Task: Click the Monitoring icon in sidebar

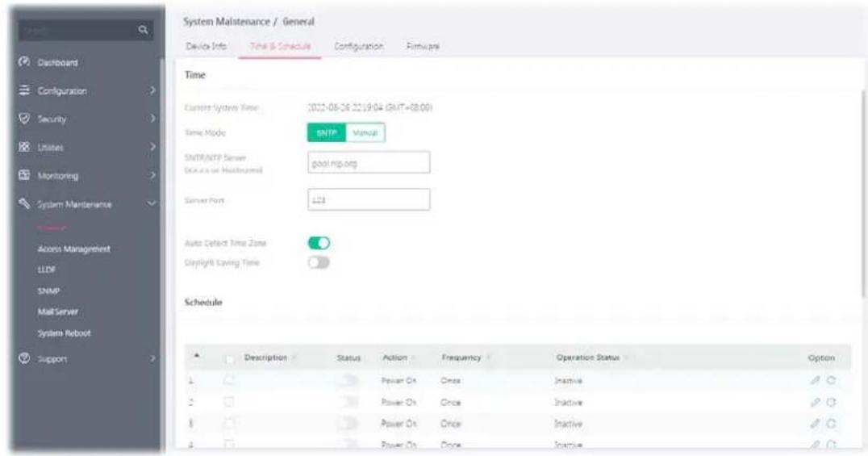Action: coord(24,176)
